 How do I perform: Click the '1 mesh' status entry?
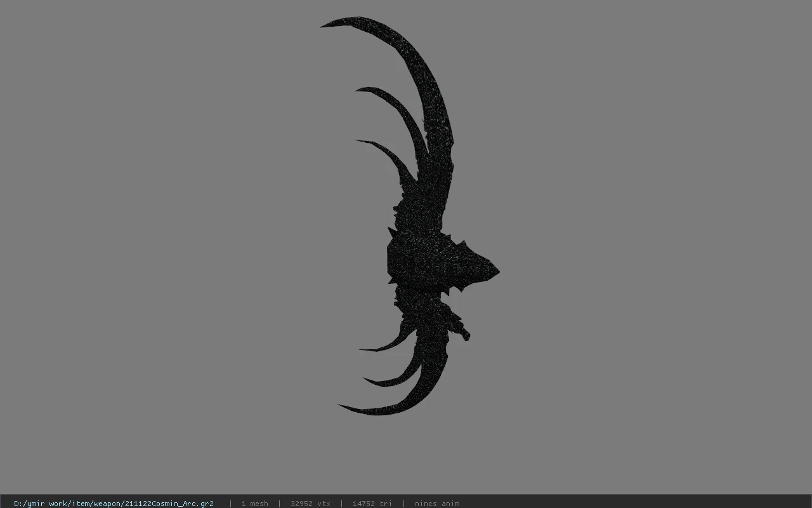[x=254, y=504]
